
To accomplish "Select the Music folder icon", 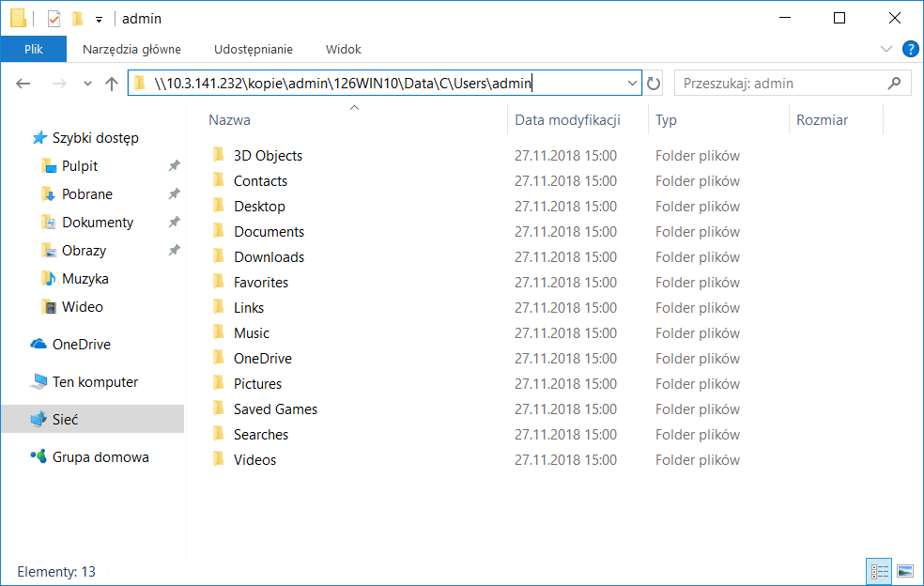I will click(218, 332).
